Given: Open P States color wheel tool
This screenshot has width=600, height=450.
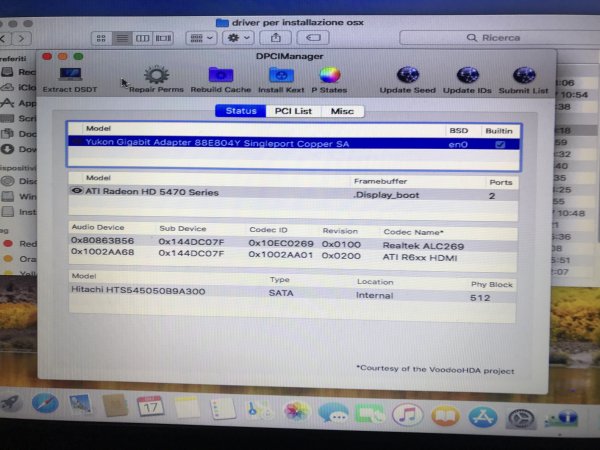Looking at the screenshot, I should pyautogui.click(x=329, y=75).
